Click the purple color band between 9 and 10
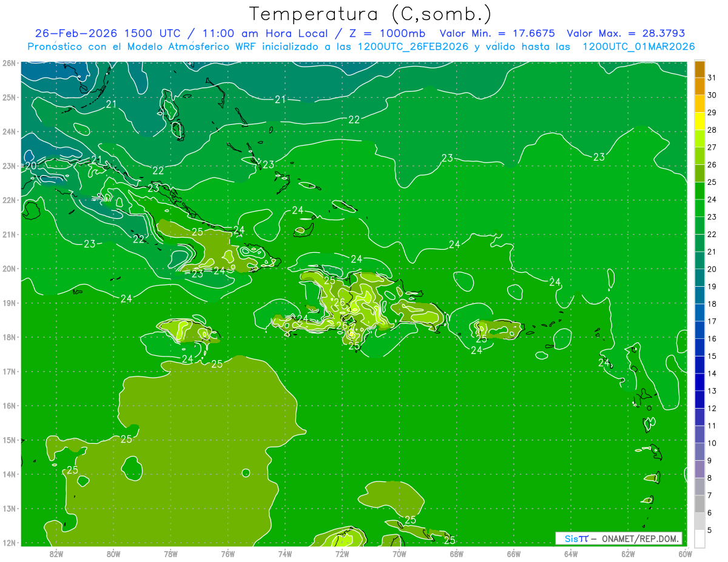Viewport: 728px width, 562px height. (699, 452)
